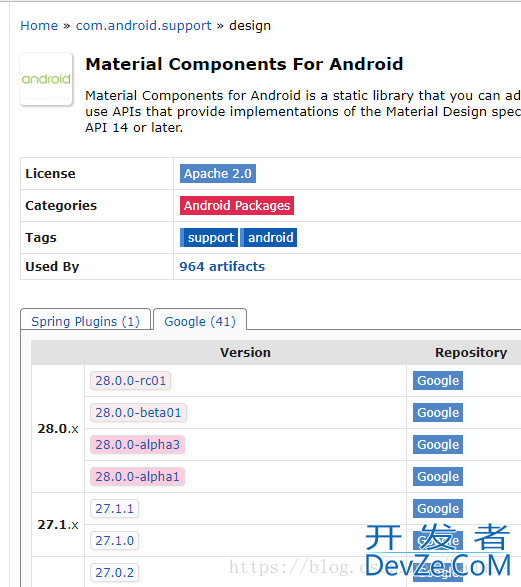The width and height of the screenshot is (521, 587).
Task: Open the 964 artifacts link
Action: click(x=222, y=267)
